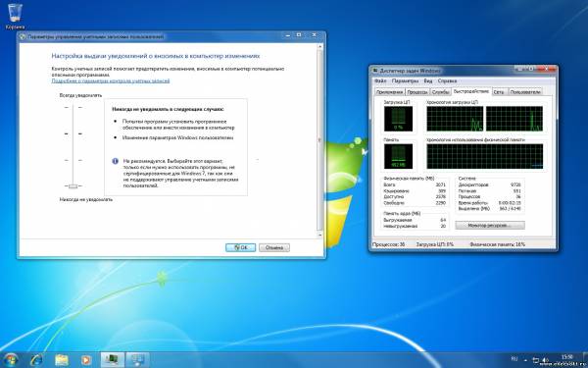Image resolution: width=588 pixels, height=368 pixels.
Task: Click the UAC slider thumb at bottom
Action: (x=73, y=185)
